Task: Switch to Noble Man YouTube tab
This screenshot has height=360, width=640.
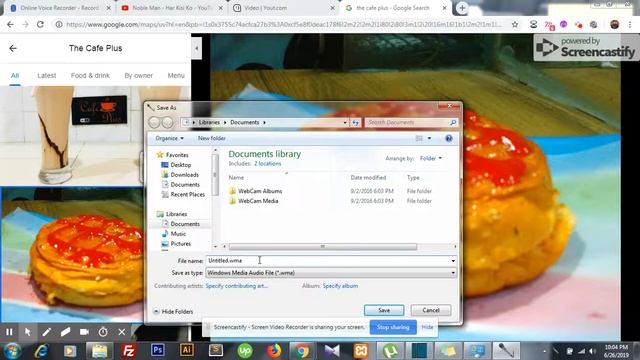Action: 171,8
